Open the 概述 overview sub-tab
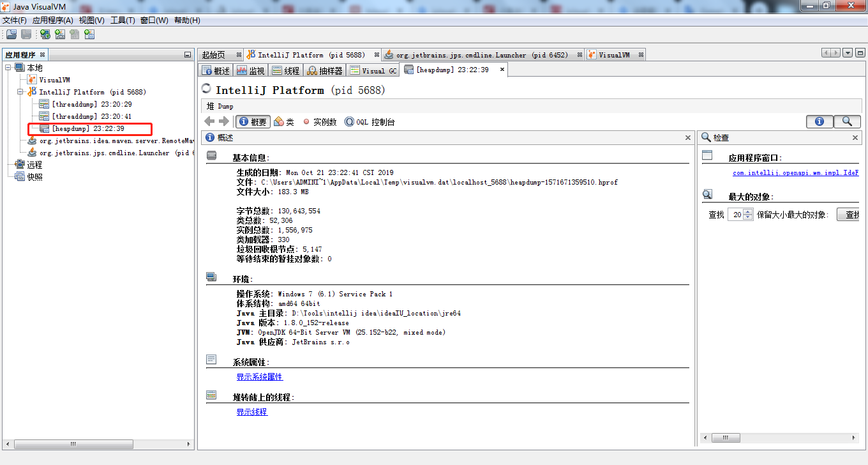The height and width of the screenshot is (465, 868). (x=216, y=70)
